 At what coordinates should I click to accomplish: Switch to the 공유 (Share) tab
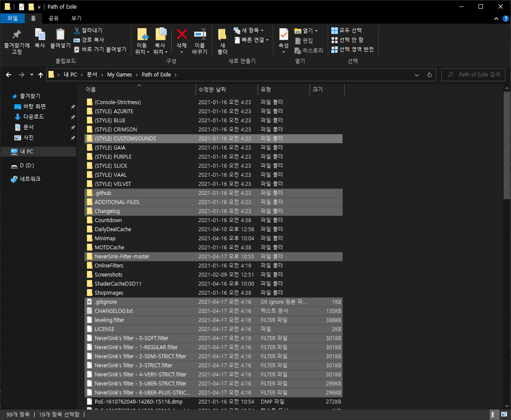54,18
